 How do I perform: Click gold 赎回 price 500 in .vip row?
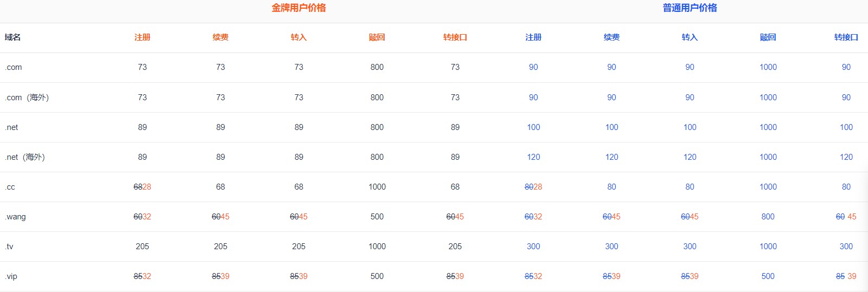(x=376, y=276)
